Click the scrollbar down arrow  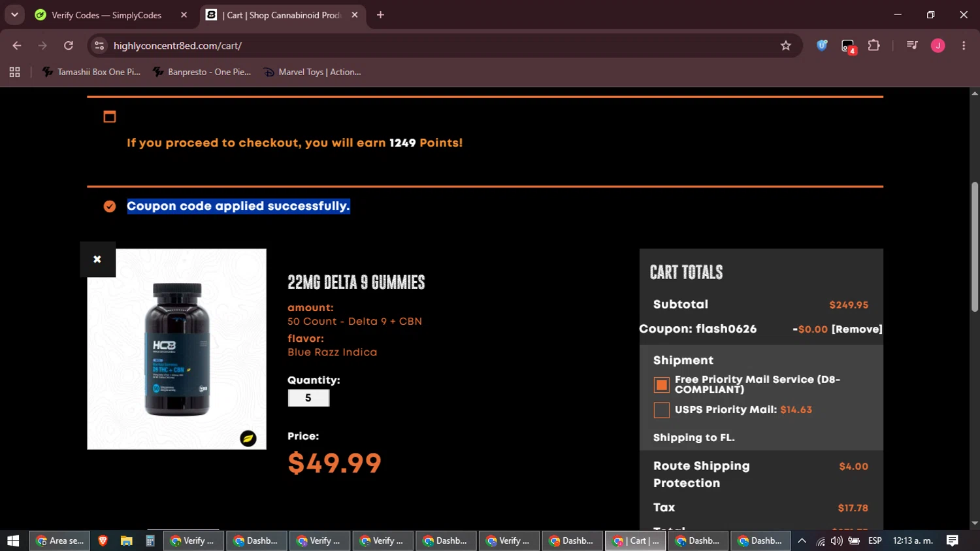point(975,524)
